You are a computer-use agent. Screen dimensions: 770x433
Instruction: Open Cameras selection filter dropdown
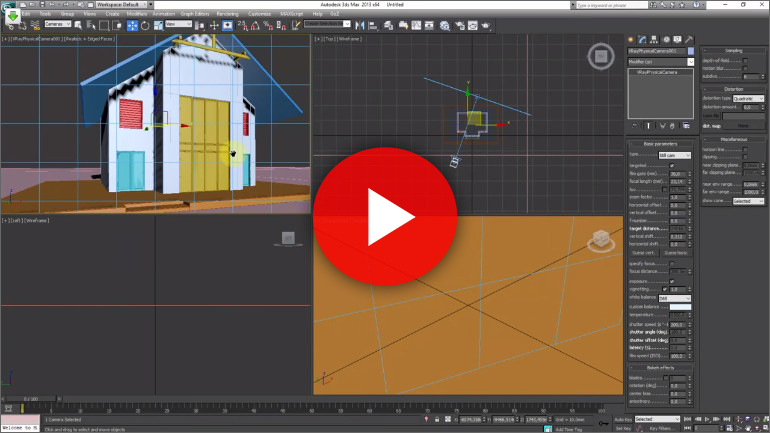click(58, 24)
